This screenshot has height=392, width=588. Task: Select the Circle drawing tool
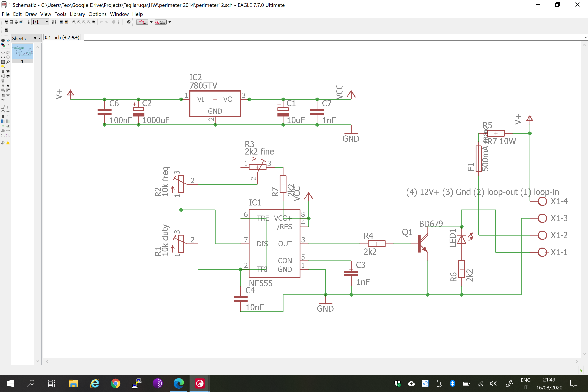[x=3, y=112]
